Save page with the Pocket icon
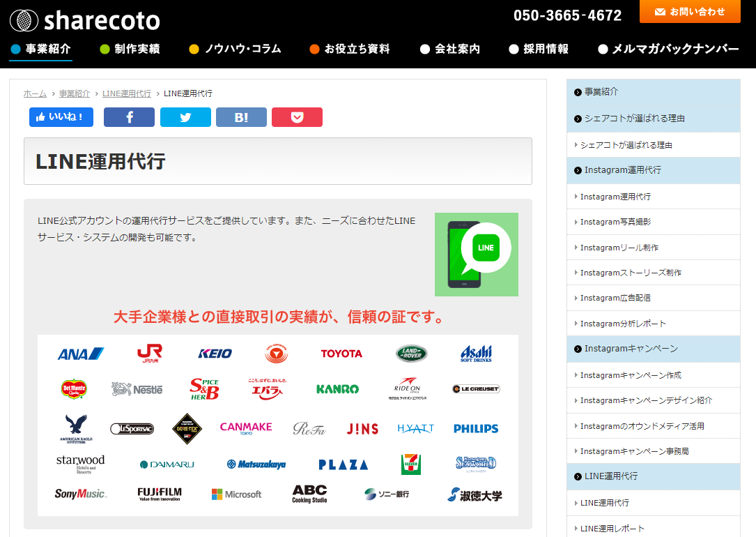The height and width of the screenshot is (537, 756). pyautogui.click(x=297, y=117)
